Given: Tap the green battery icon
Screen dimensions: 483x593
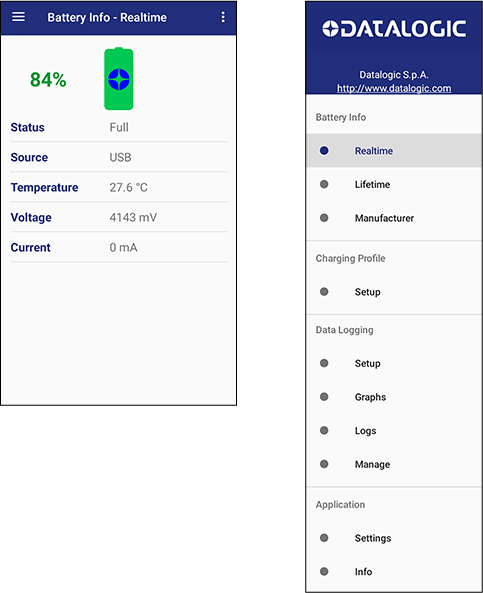Looking at the screenshot, I should point(119,79).
